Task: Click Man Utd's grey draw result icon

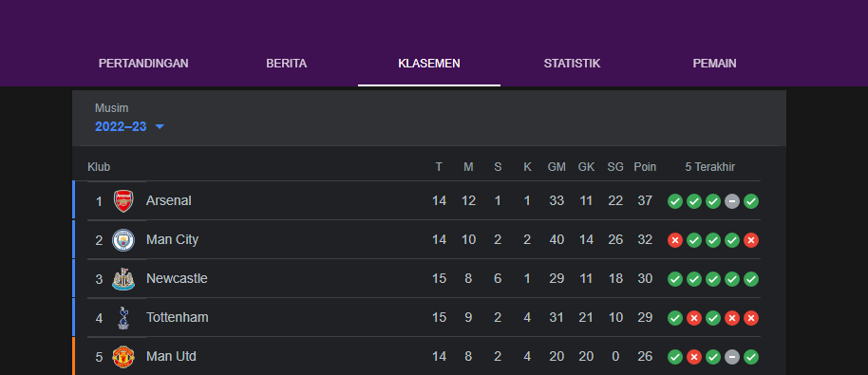Action: pos(732,357)
